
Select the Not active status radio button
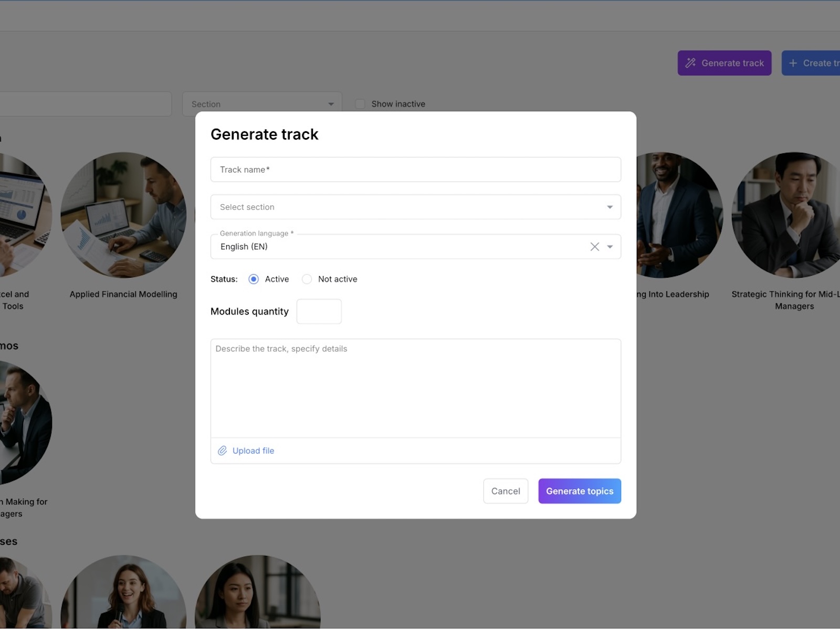307,279
